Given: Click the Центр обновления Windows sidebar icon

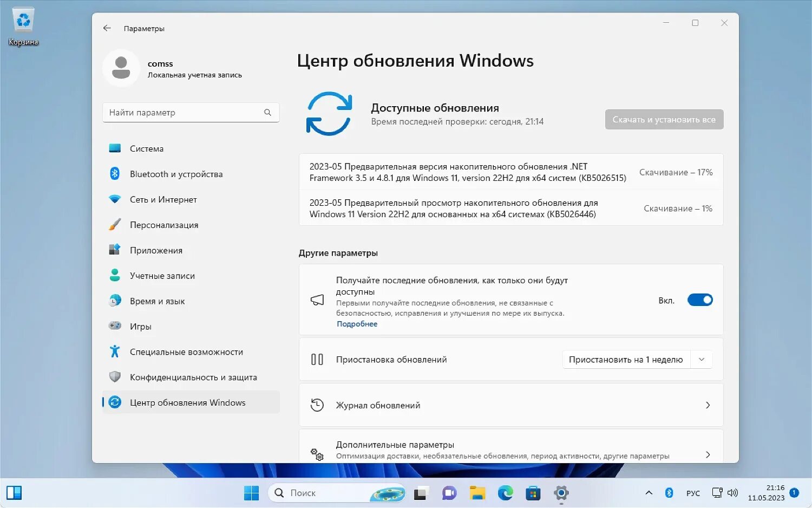Looking at the screenshot, I should [115, 402].
